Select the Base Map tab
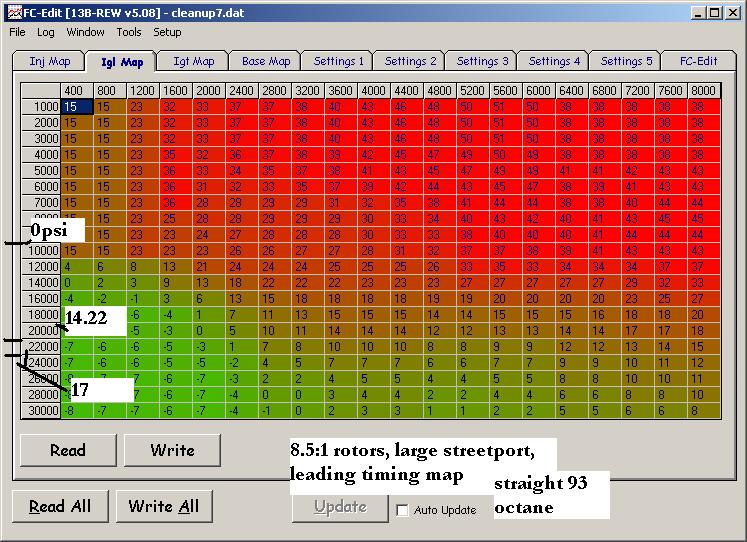 click(x=265, y=61)
